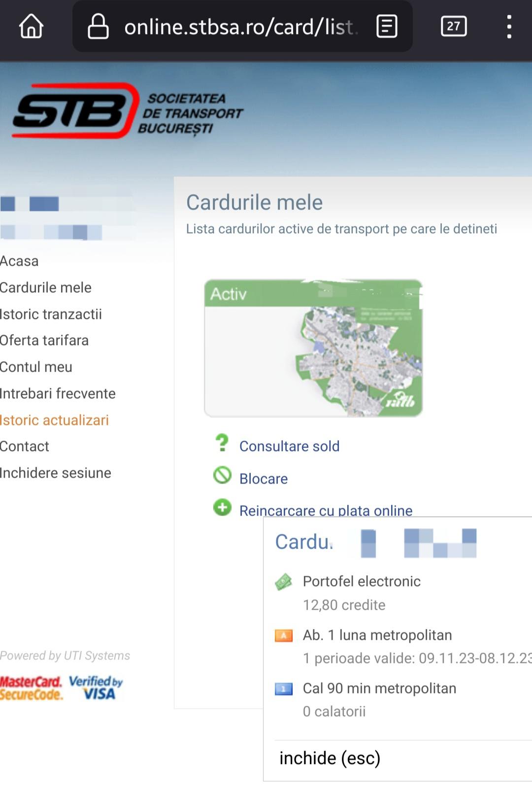Click the green plus reload icon
Screen dimensions: 532x802
click(x=222, y=507)
